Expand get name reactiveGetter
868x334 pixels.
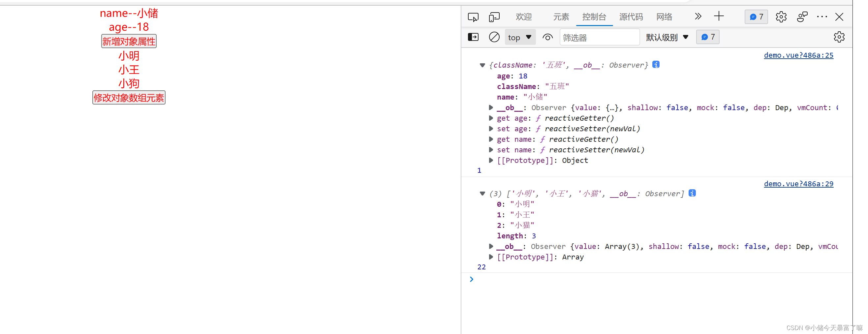tap(491, 139)
